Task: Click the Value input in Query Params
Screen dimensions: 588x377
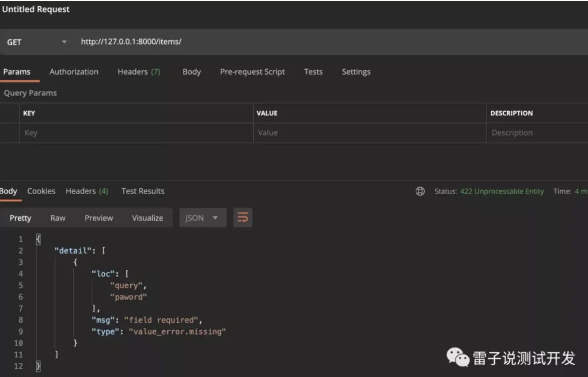Action: point(370,133)
